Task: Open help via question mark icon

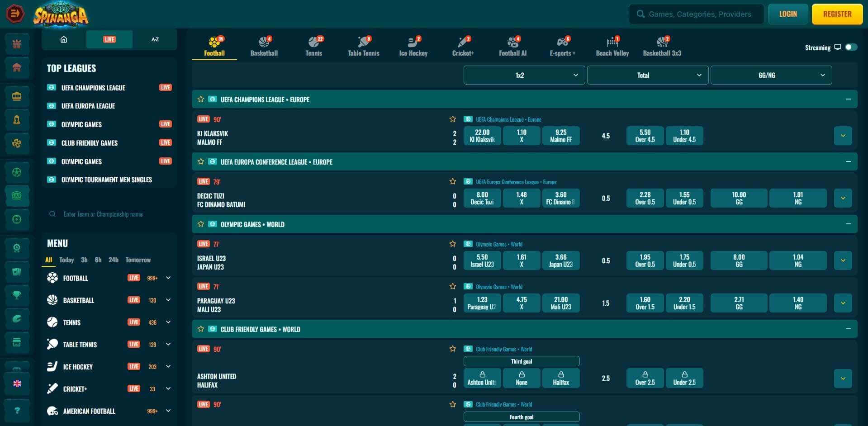Action: tap(17, 411)
